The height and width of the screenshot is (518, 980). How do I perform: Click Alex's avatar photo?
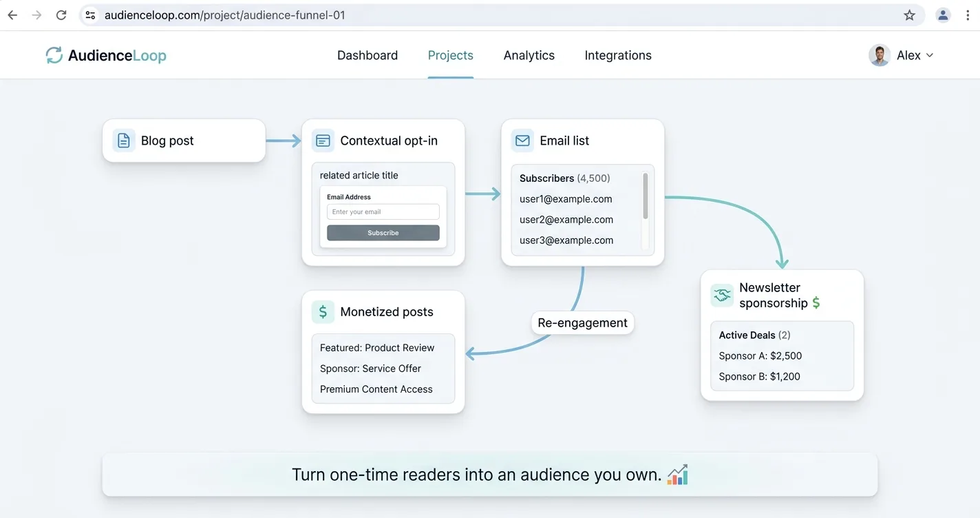click(x=880, y=56)
